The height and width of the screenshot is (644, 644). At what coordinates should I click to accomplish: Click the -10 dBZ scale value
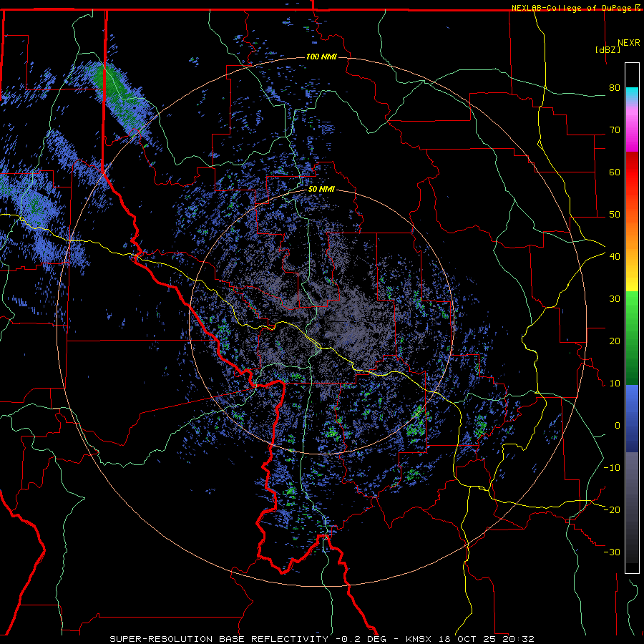tap(612, 468)
